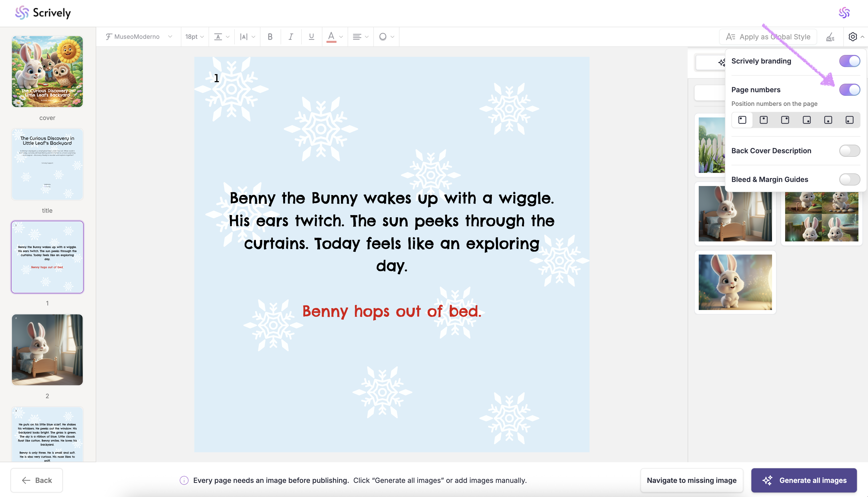Toggle bold formatting
Viewport: 868px width, 497px height.
point(270,37)
